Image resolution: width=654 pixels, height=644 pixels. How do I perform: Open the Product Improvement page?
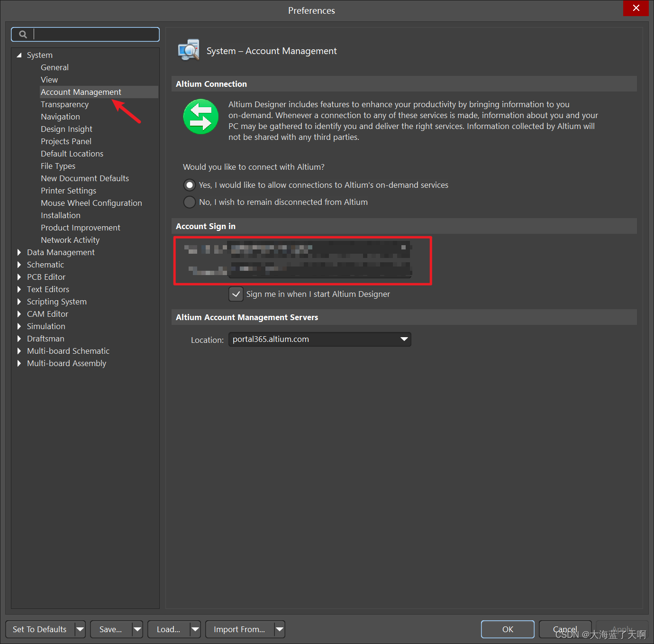[x=81, y=228]
